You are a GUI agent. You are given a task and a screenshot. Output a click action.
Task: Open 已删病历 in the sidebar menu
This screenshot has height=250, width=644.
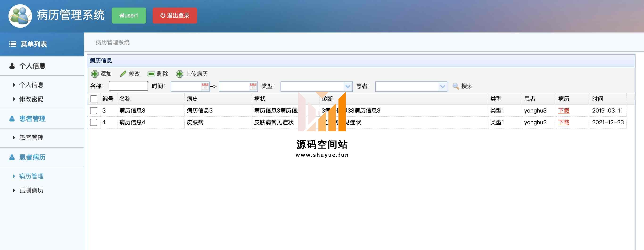coord(31,190)
